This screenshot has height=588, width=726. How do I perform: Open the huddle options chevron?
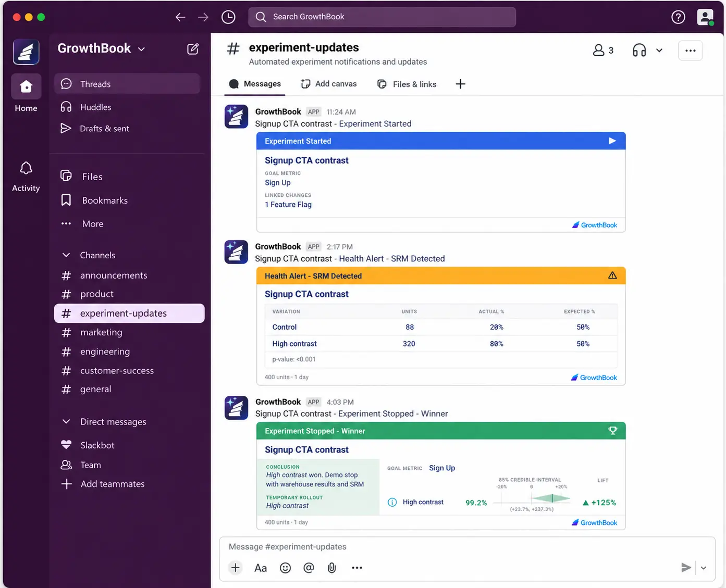(x=659, y=51)
